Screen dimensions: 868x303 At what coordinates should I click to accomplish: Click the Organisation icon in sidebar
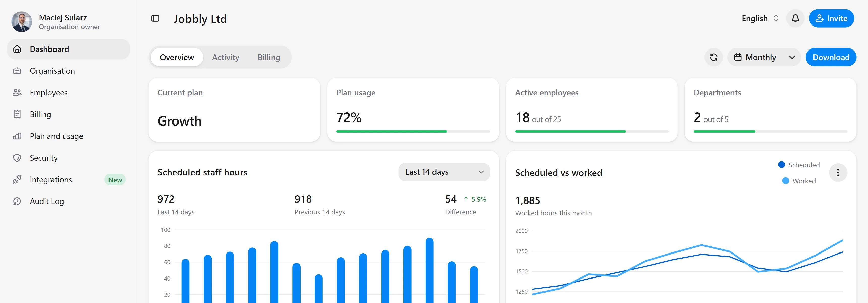(17, 71)
